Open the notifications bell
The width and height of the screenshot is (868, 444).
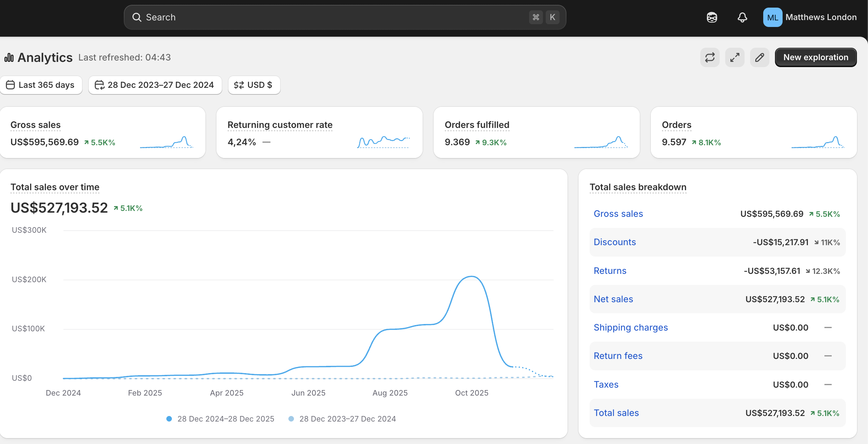[742, 17]
